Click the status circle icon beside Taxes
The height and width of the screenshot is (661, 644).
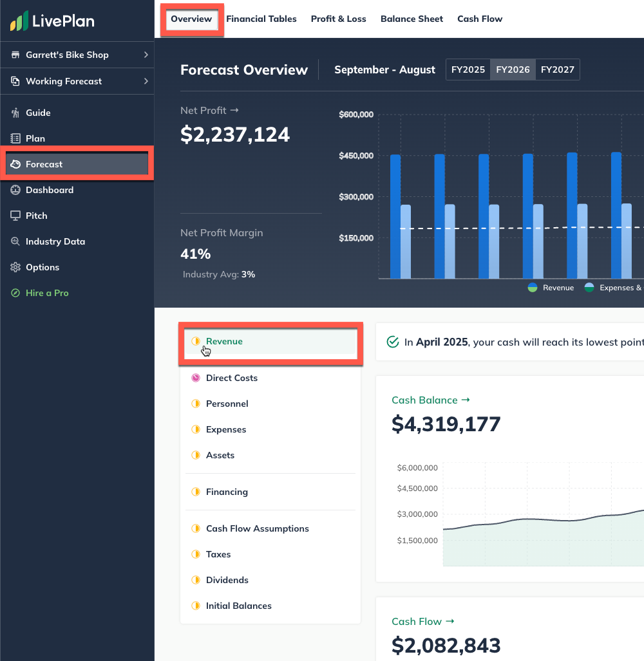coord(196,554)
